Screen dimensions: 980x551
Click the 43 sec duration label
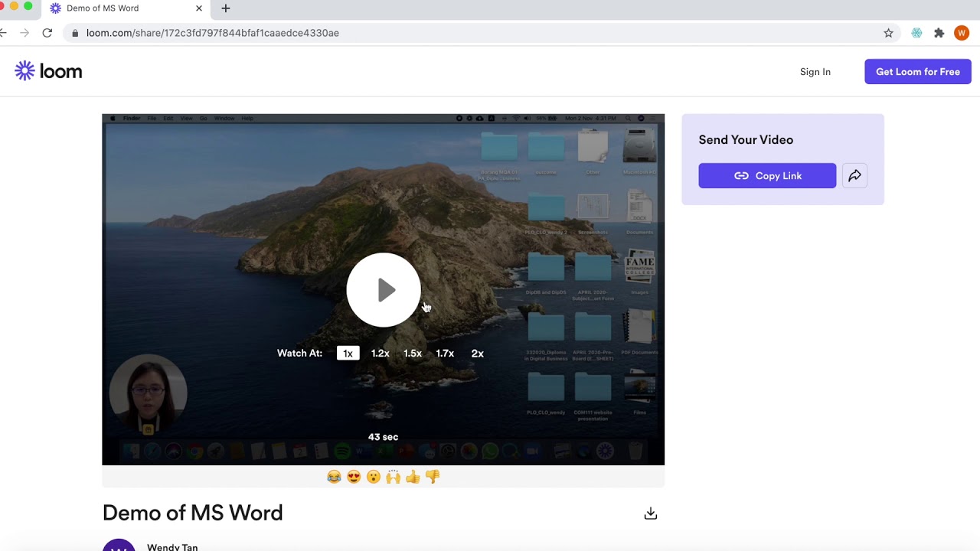point(383,437)
